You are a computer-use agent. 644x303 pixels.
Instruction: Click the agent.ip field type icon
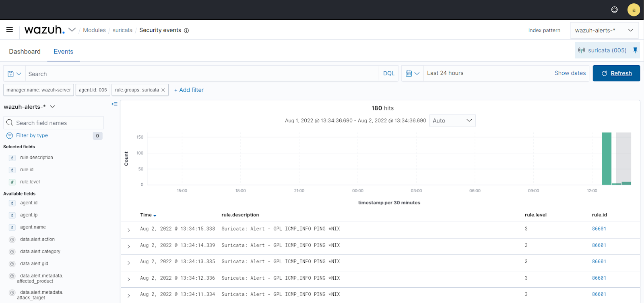12,215
